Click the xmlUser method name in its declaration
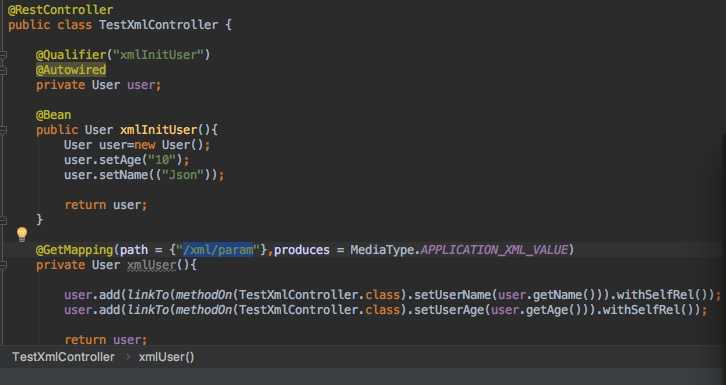 coord(151,265)
